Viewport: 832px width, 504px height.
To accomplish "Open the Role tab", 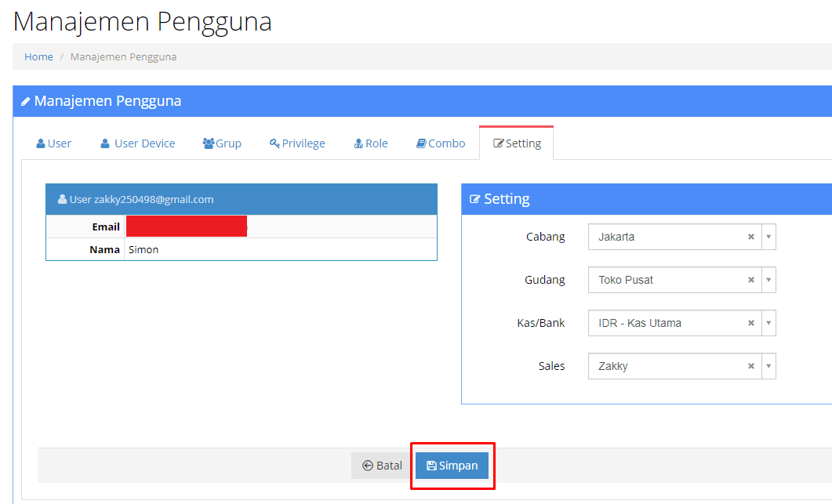I will [x=371, y=143].
